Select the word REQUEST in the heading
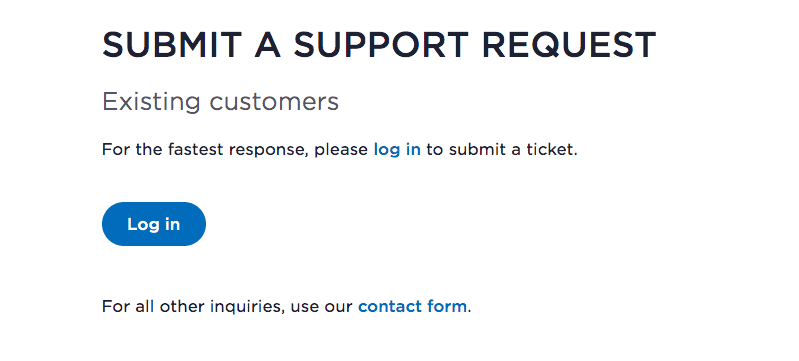Image resolution: width=799 pixels, height=361 pixels. 569,44
